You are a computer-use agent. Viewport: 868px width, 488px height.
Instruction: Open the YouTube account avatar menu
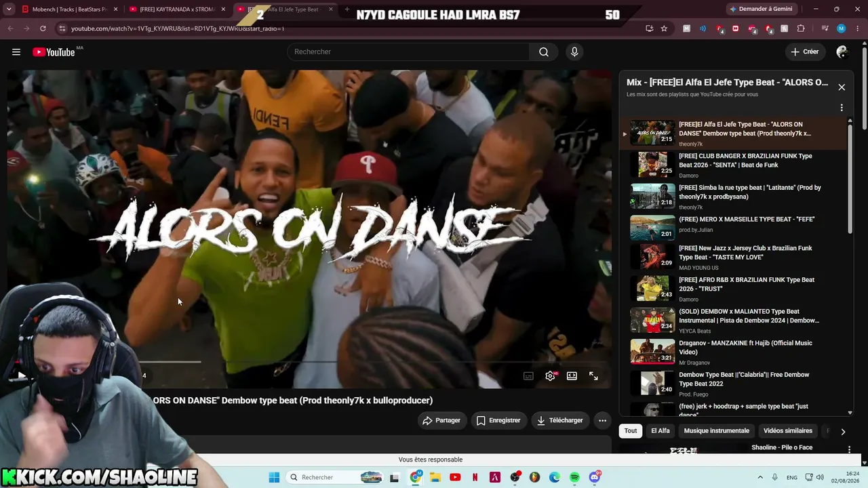842,52
